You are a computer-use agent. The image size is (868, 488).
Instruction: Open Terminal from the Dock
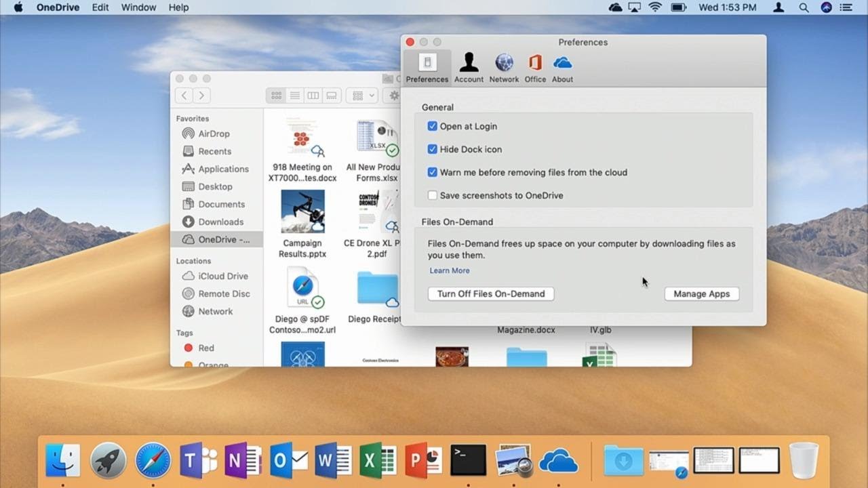(469, 461)
